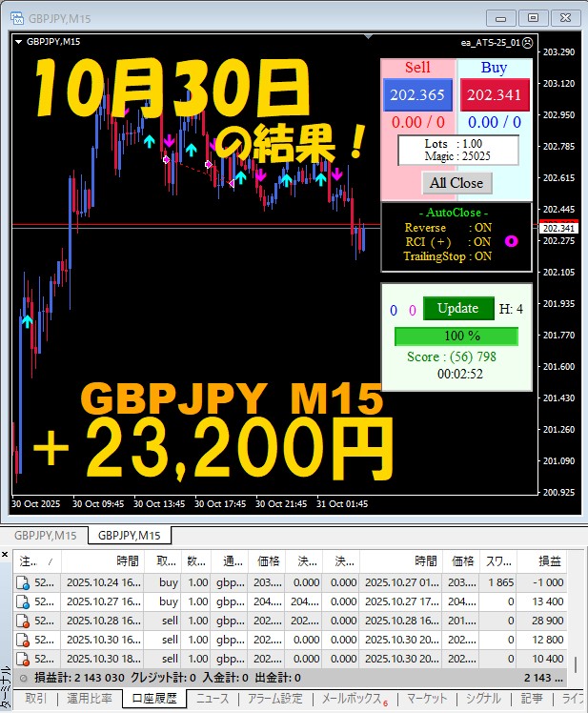The height and width of the screenshot is (713, 588).
Task: Click the chart shift triangle marker at top
Action: coord(368,36)
